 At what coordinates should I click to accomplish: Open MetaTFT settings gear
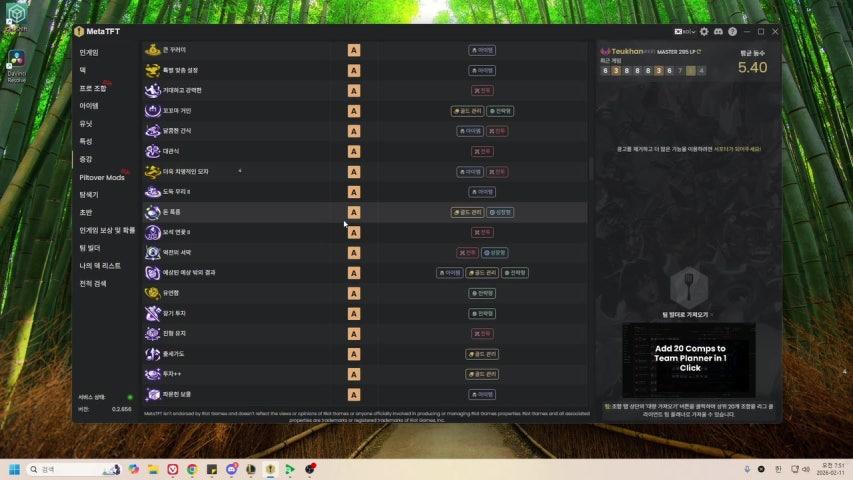pyautogui.click(x=704, y=32)
